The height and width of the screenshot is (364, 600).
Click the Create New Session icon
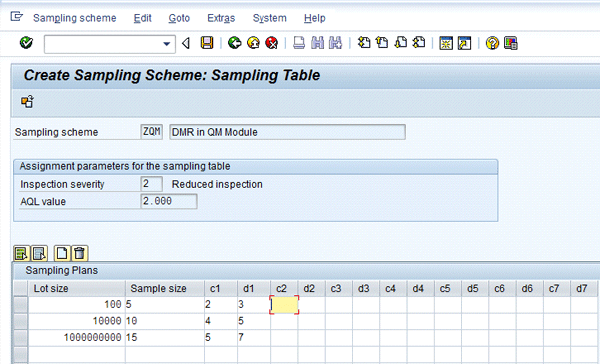446,43
